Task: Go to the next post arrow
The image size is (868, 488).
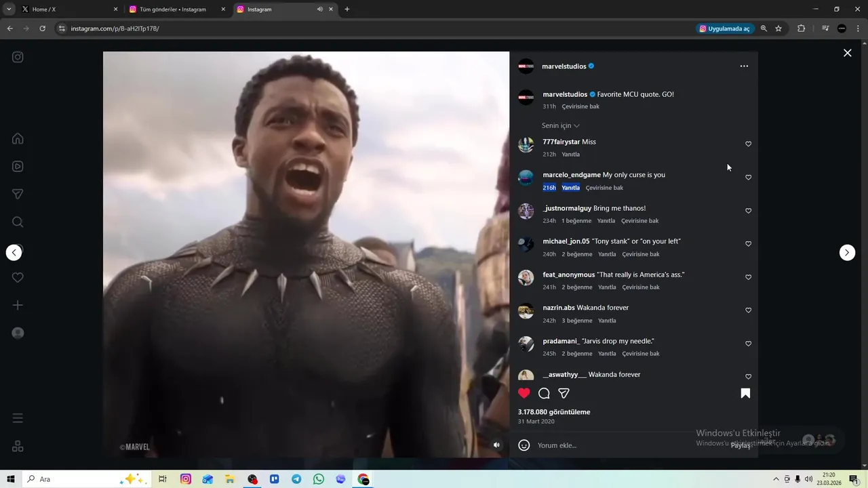Action: click(x=847, y=252)
